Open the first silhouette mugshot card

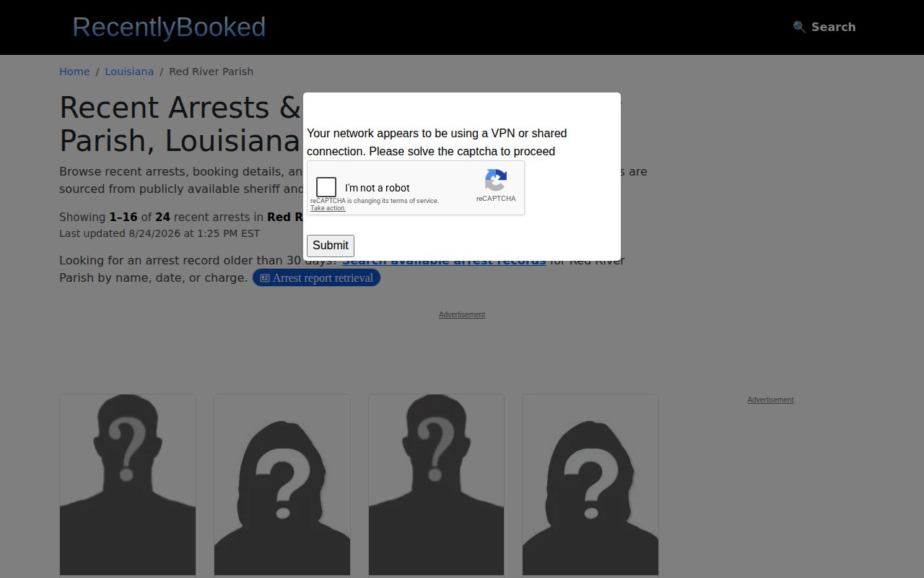[128, 485]
